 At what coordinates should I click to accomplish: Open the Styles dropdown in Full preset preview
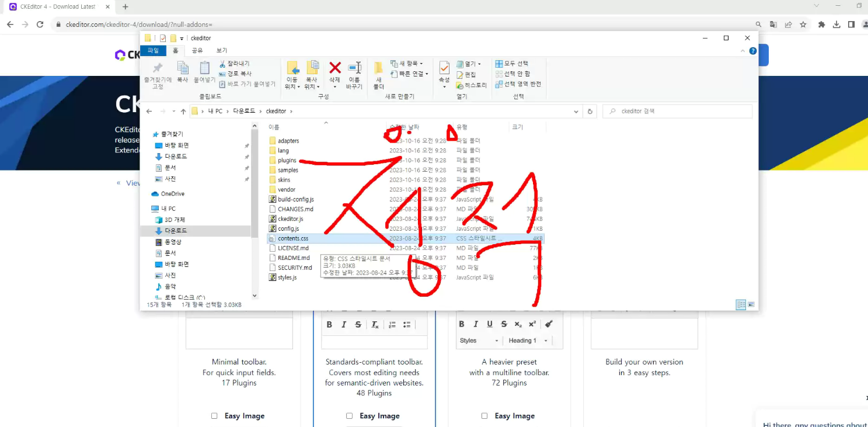(x=479, y=341)
